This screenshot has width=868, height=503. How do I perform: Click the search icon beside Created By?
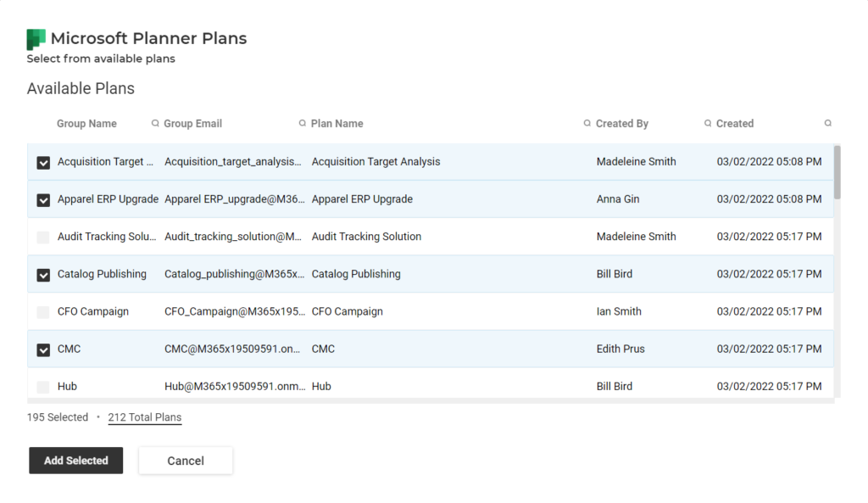pyautogui.click(x=586, y=123)
